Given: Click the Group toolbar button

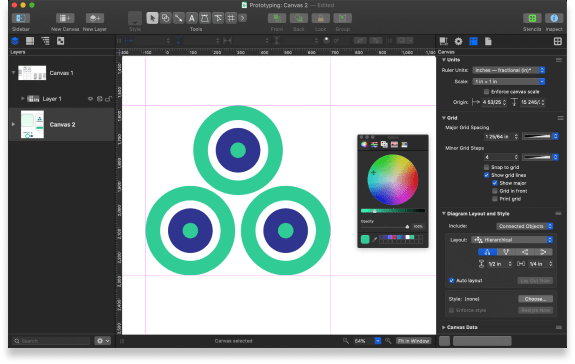Looking at the screenshot, I should tap(343, 18).
